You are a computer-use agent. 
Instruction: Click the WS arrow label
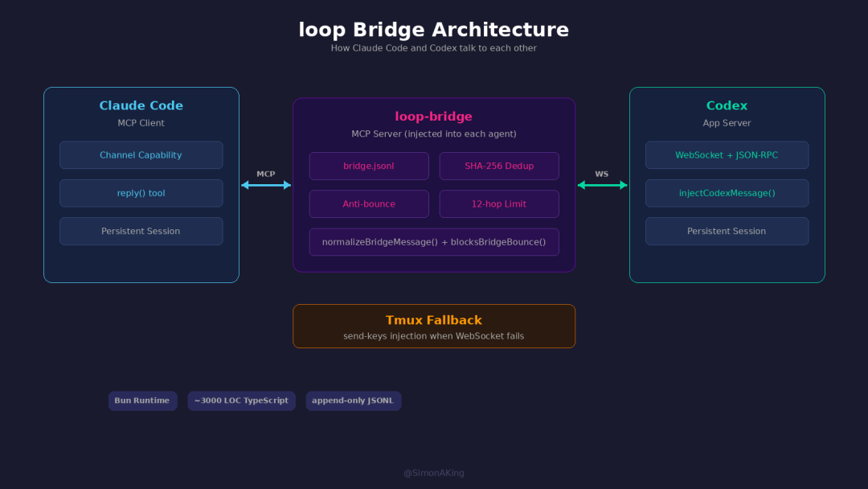[602, 174]
